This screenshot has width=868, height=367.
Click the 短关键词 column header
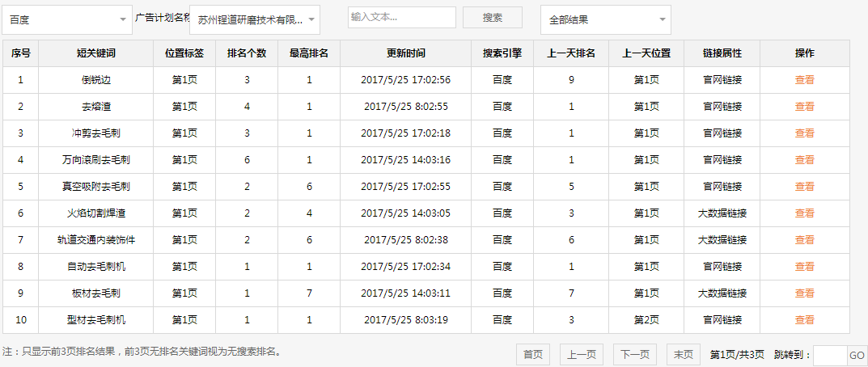click(95, 53)
